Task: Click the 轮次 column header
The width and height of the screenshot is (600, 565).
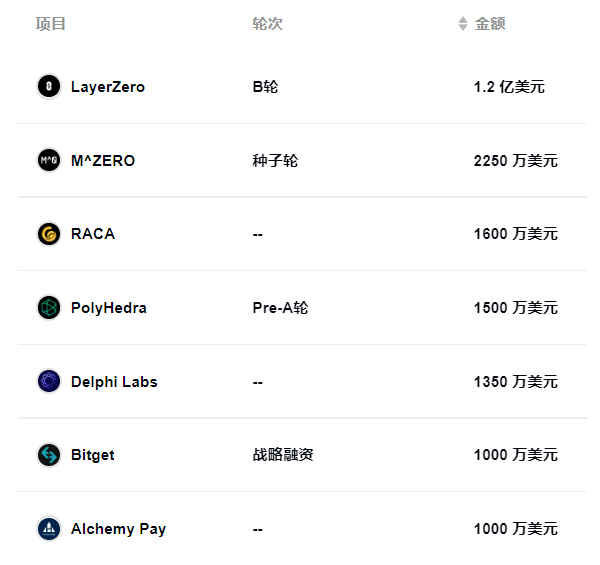Action: tap(267, 24)
